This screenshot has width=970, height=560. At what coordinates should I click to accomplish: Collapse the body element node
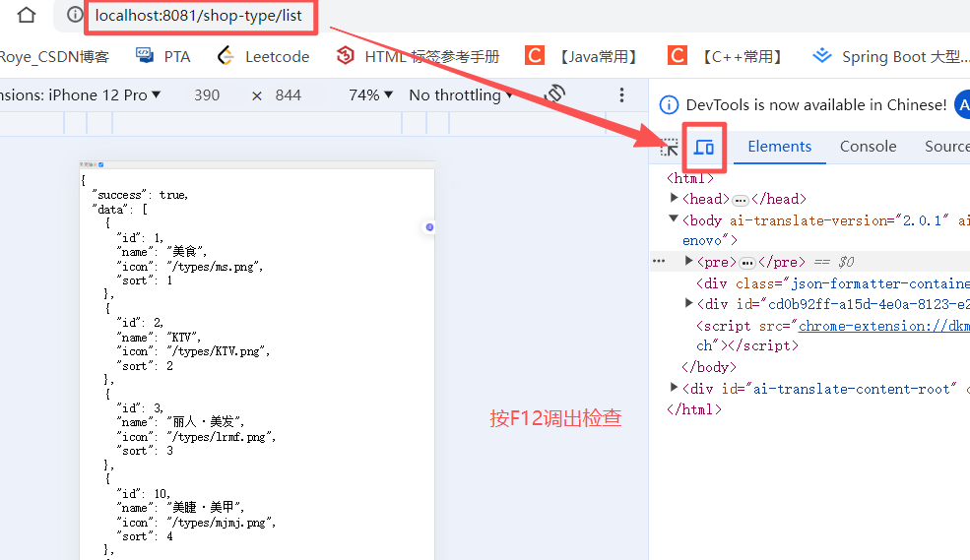[674, 218]
